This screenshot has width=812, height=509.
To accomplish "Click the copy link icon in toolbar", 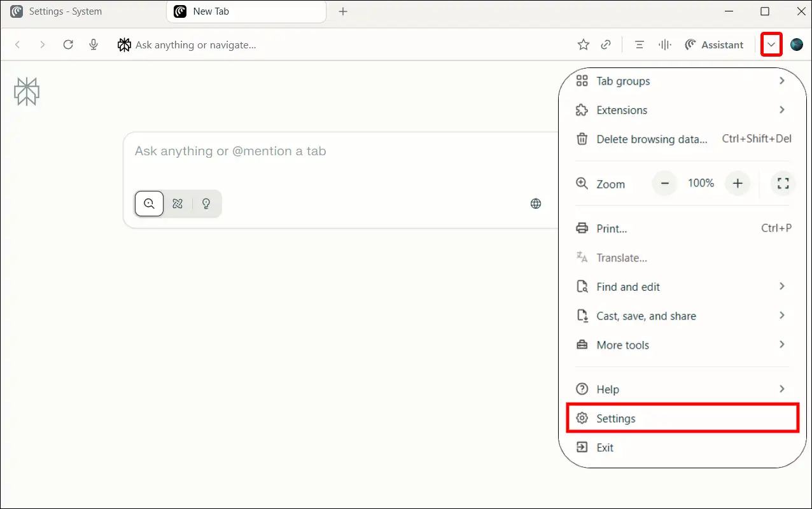I will (606, 45).
